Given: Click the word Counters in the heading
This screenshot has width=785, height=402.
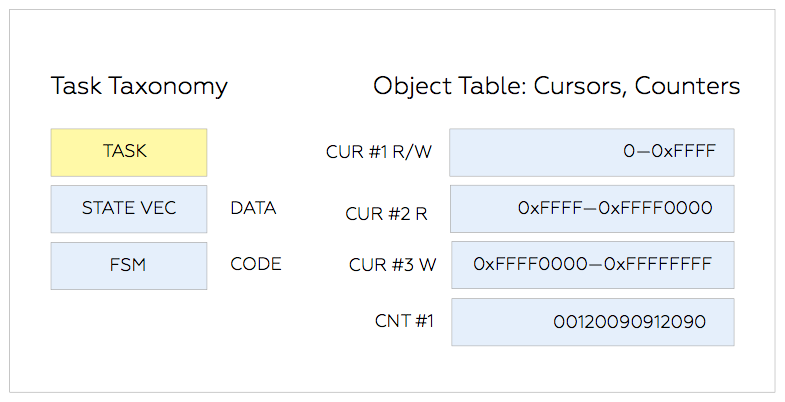Looking at the screenshot, I should [687, 86].
